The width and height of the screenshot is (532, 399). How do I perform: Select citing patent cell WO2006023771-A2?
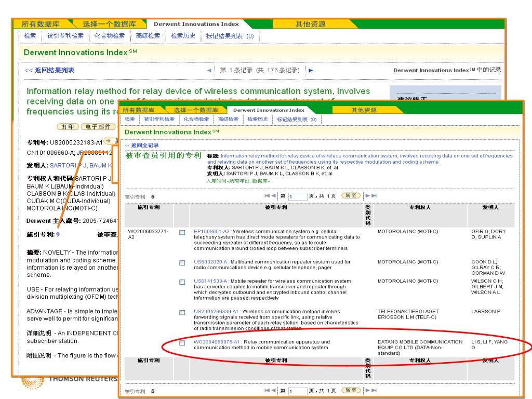coord(148,234)
